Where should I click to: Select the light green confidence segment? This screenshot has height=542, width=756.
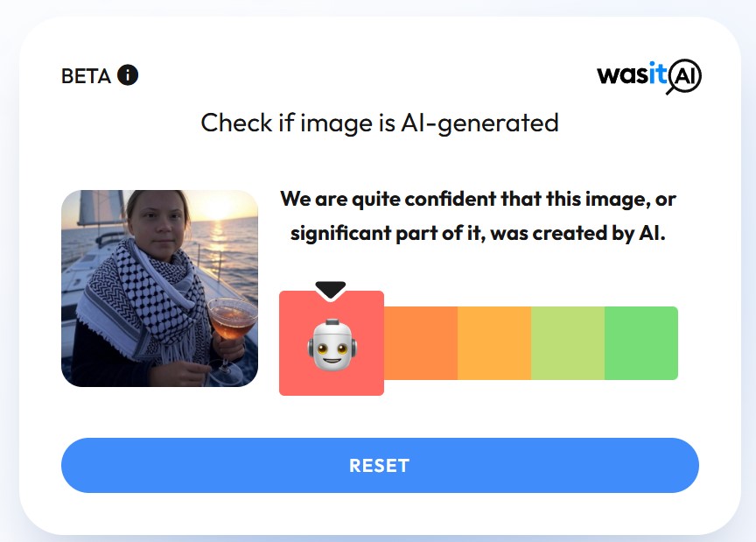point(568,343)
